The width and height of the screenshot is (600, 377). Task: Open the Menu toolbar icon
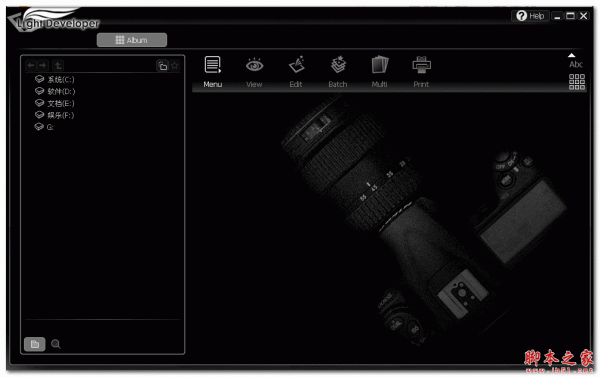(213, 72)
